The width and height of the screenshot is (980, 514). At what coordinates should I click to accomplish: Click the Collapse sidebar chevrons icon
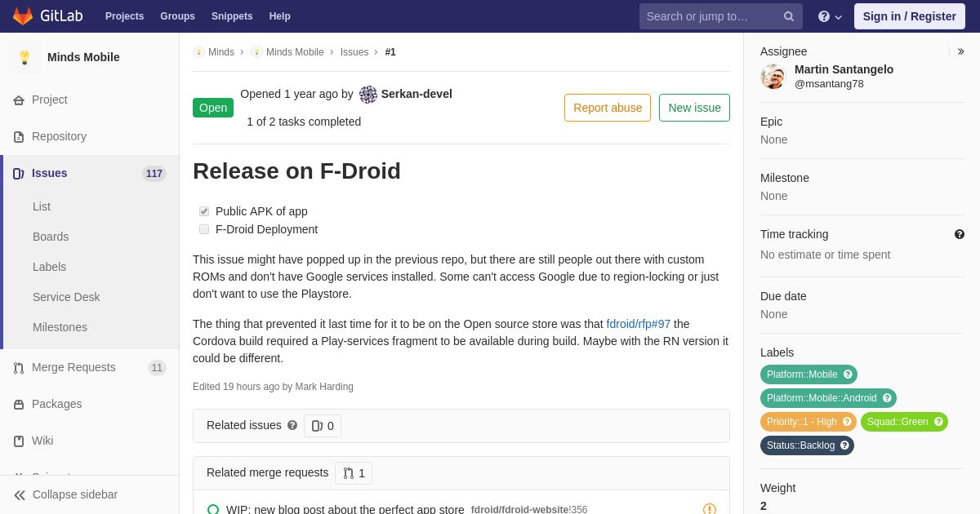point(20,494)
